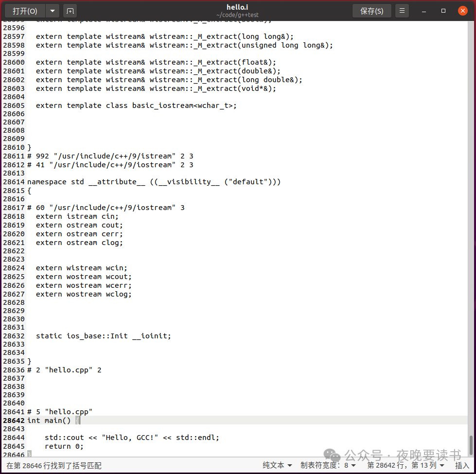Open the 纯文本 language dropdown
The height and width of the screenshot is (474, 476).
[x=277, y=465]
